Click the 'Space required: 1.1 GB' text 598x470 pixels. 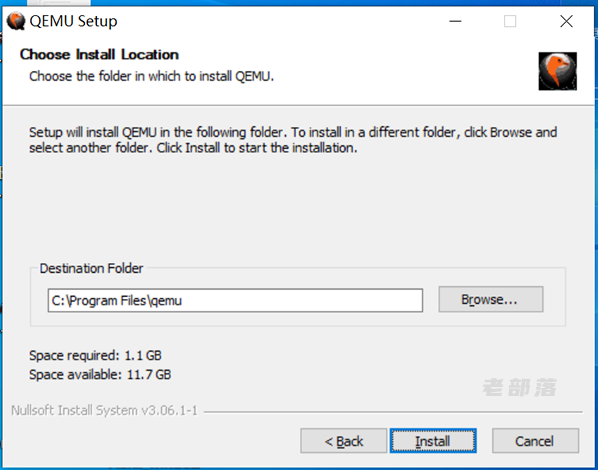tap(95, 356)
